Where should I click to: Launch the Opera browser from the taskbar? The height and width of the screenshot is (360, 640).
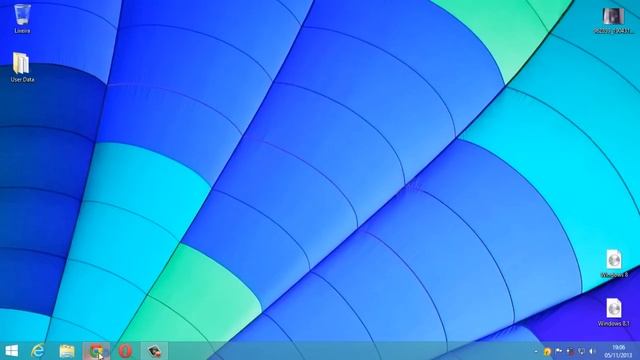tap(125, 351)
